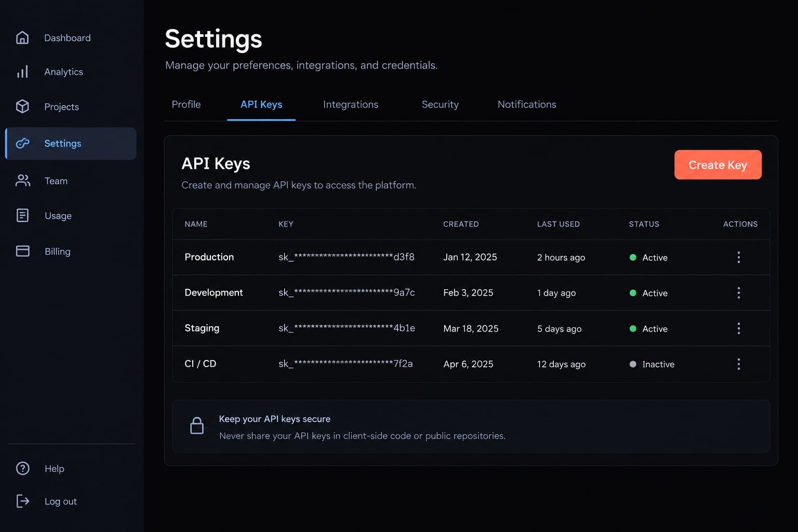This screenshot has width=798, height=532.
Task: Click the '2 hours ago' last used cell
Action: pos(561,258)
